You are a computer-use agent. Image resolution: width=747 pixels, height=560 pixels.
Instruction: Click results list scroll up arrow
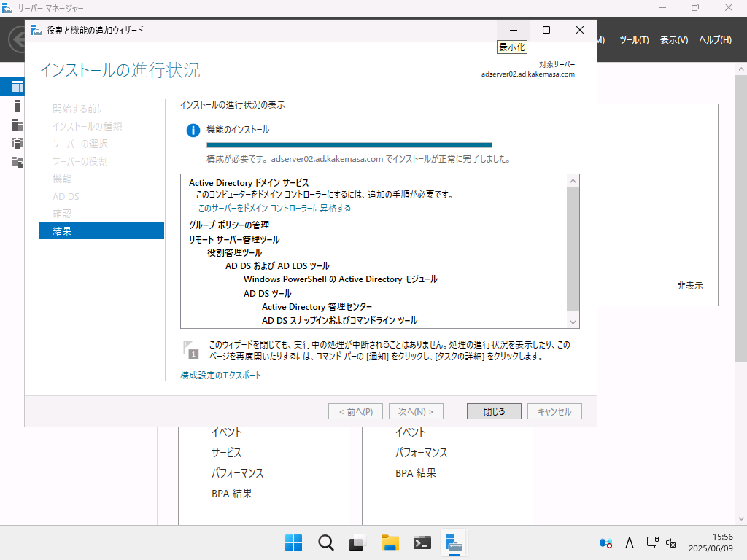click(x=573, y=181)
